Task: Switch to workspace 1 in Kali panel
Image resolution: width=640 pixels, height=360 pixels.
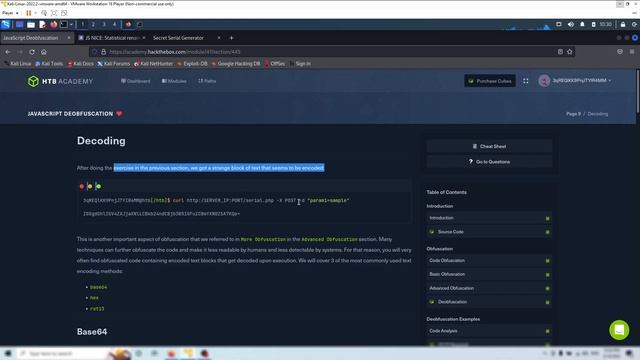Action: point(82,24)
